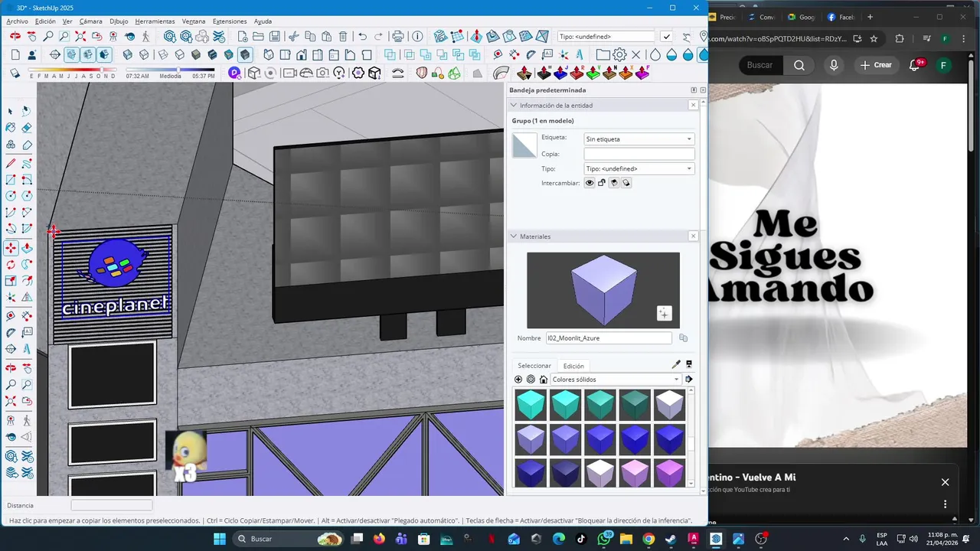Pick the Pan hand tool in top toolbar
The image size is (980, 551).
(31, 36)
